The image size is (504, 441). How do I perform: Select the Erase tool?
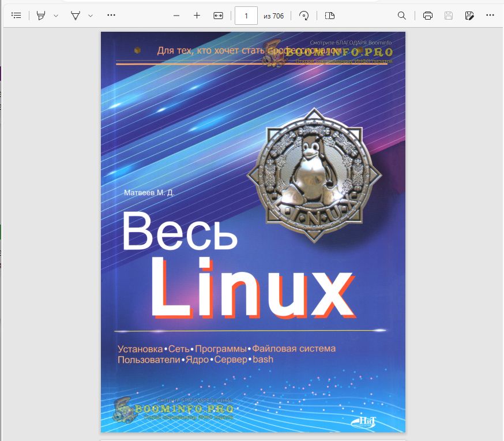[x=75, y=16]
